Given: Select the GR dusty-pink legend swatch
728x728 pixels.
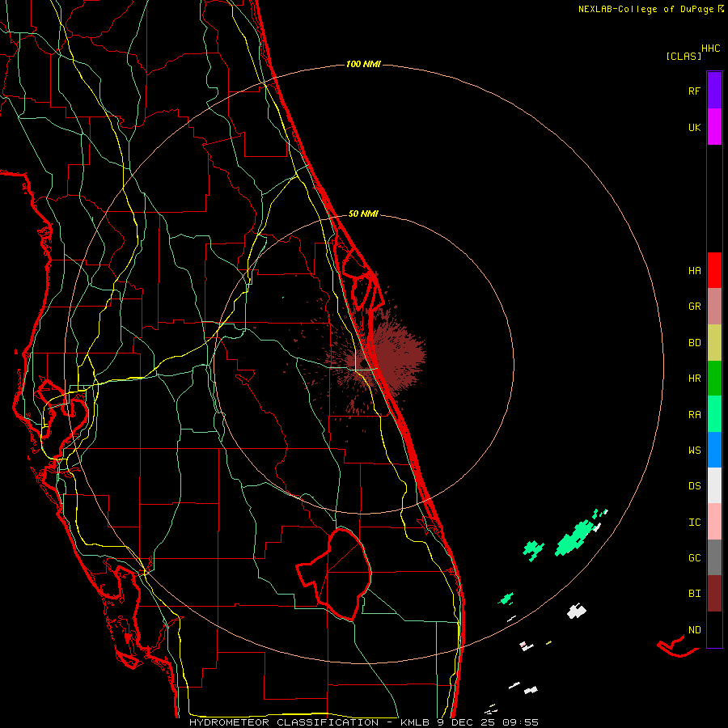Looking at the screenshot, I should click(x=714, y=307).
